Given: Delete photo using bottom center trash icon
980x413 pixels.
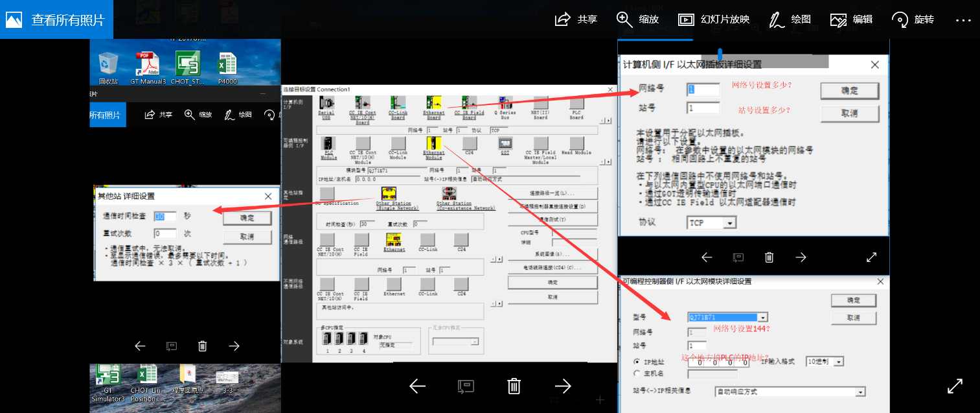Looking at the screenshot, I should pos(514,386).
